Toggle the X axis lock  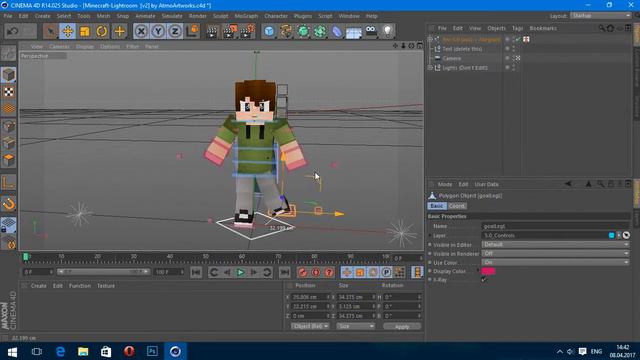141,31
